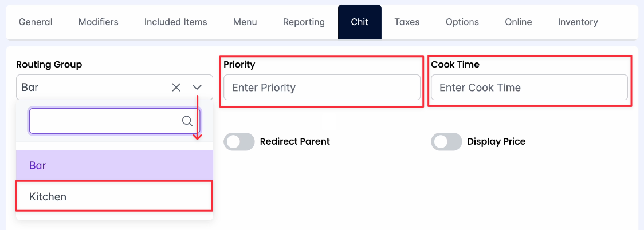
Task: Enable the Display Price switch
Action: (446, 141)
